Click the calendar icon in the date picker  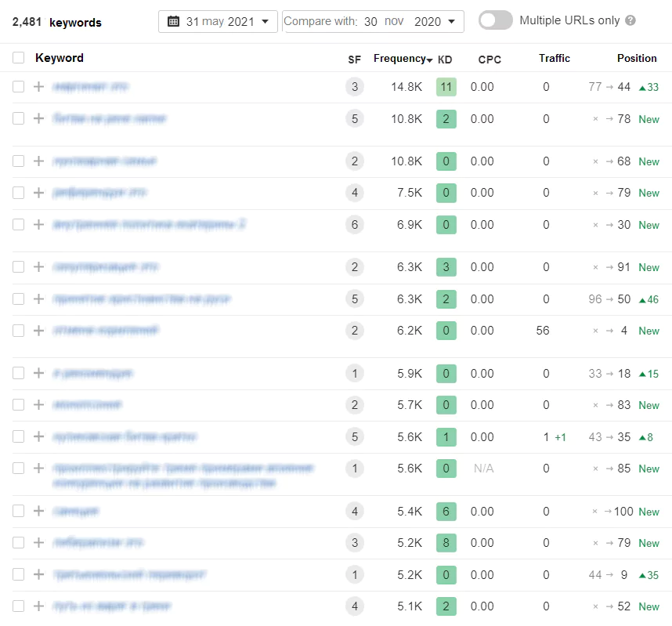pyautogui.click(x=174, y=22)
